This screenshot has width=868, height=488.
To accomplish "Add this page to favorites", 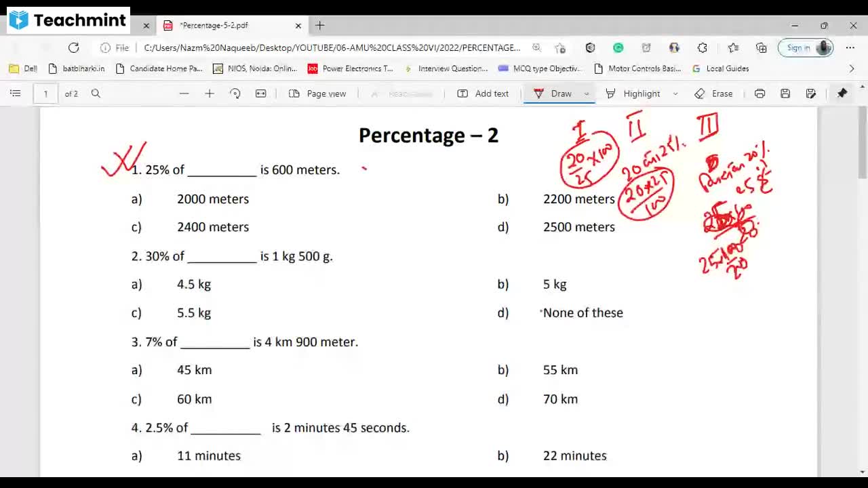I will 560,47.
